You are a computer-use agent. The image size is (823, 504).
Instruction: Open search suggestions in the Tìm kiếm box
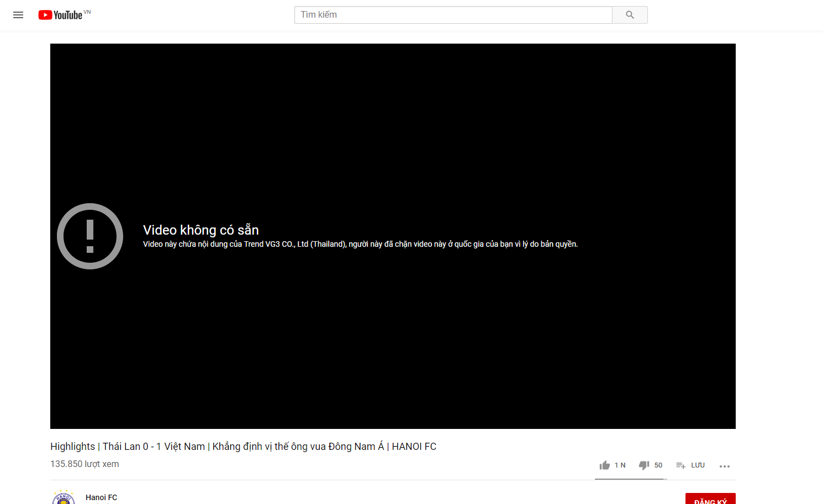(453, 15)
